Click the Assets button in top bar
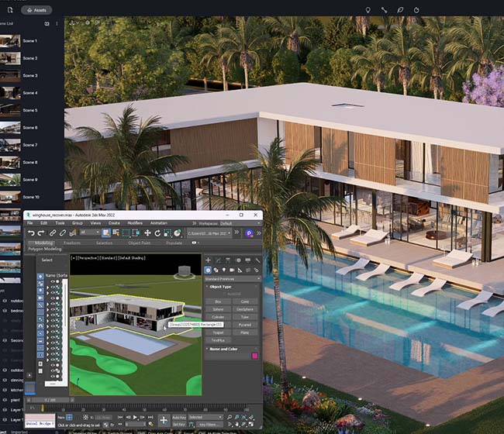Image resolution: width=504 pixels, height=434 pixels. [36, 10]
